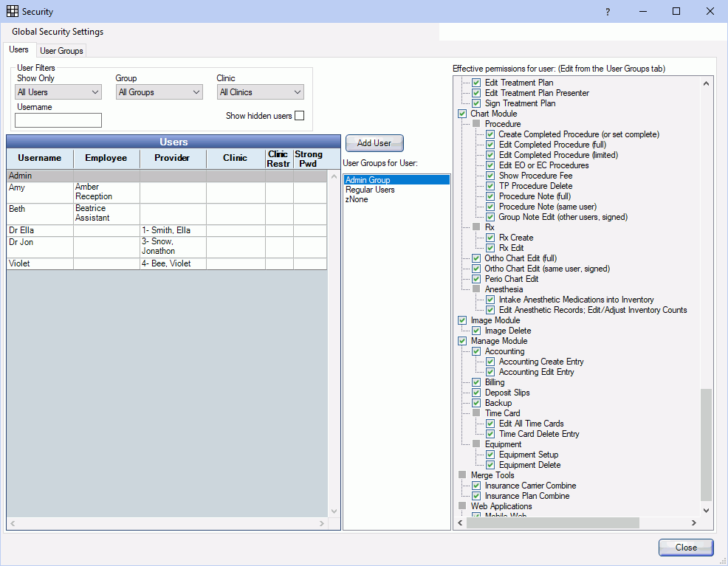The width and height of the screenshot is (728, 566).
Task: Select the Equipment tree node
Action: (504, 444)
